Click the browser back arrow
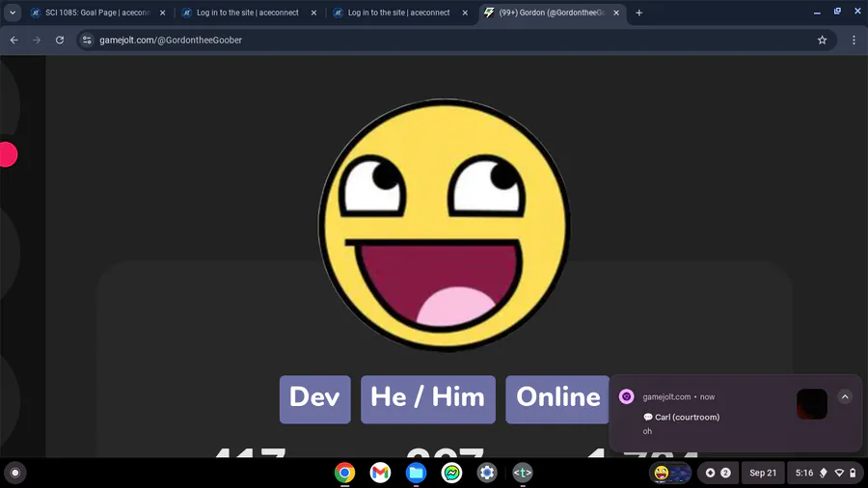Viewport: 868px width, 488px height. tap(14, 40)
